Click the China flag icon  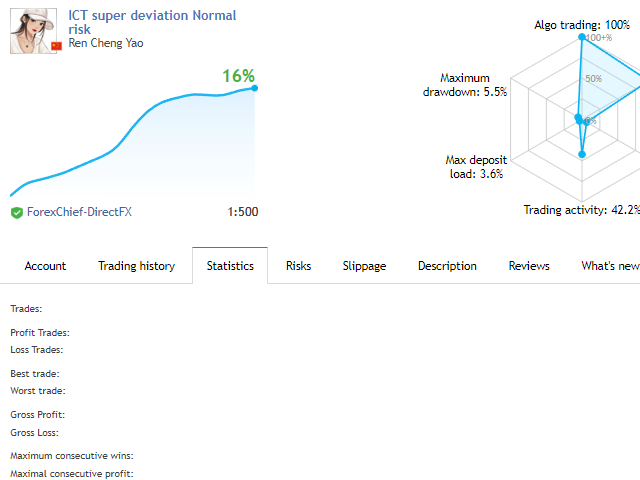(x=56, y=46)
